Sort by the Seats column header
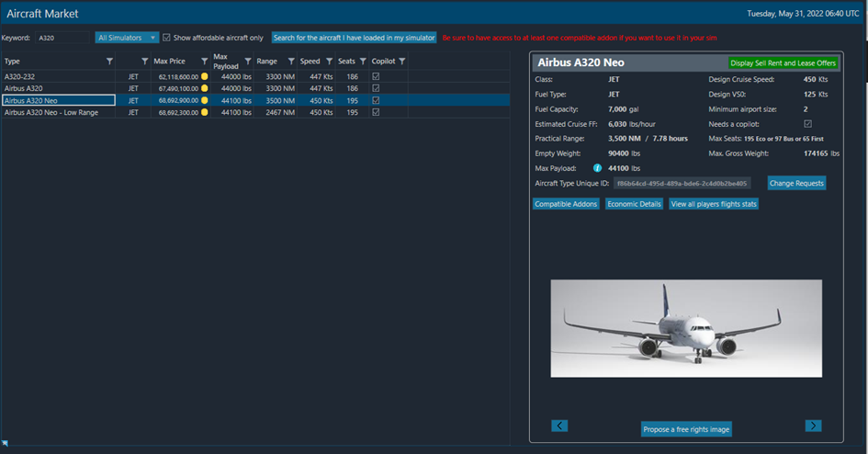 [x=346, y=61]
